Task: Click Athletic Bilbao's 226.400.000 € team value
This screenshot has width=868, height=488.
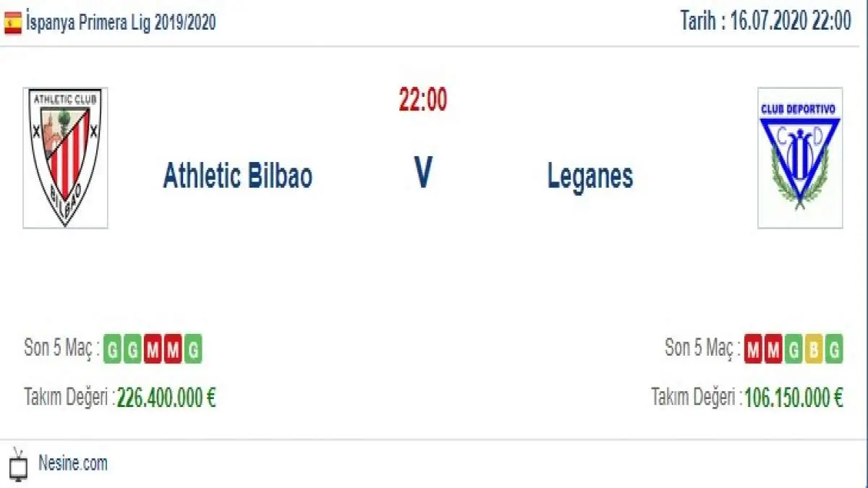Action: [166, 398]
